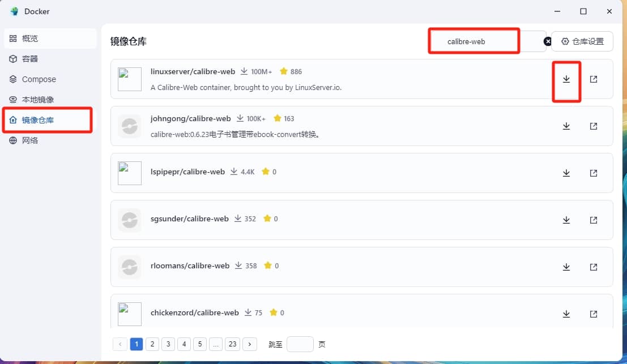
Task: Go to page 5 of results
Action: 200,344
